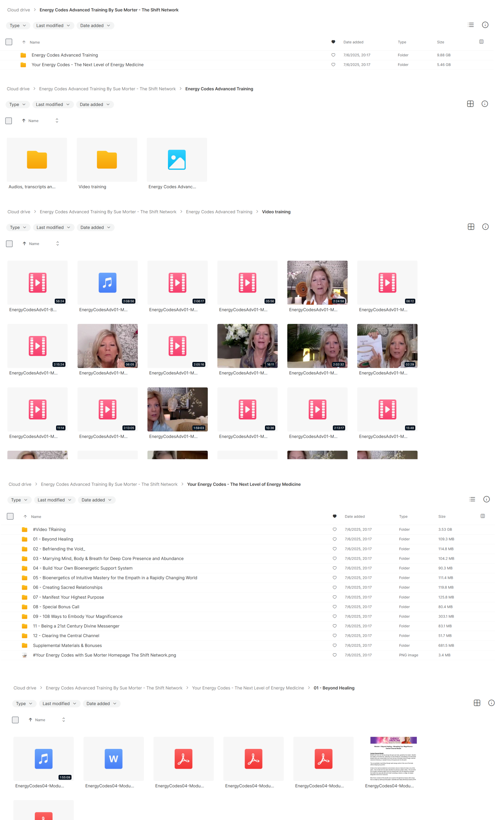Tick select-all checkbox in the Video training grid
This screenshot has width=504, height=820.
pyautogui.click(x=9, y=244)
